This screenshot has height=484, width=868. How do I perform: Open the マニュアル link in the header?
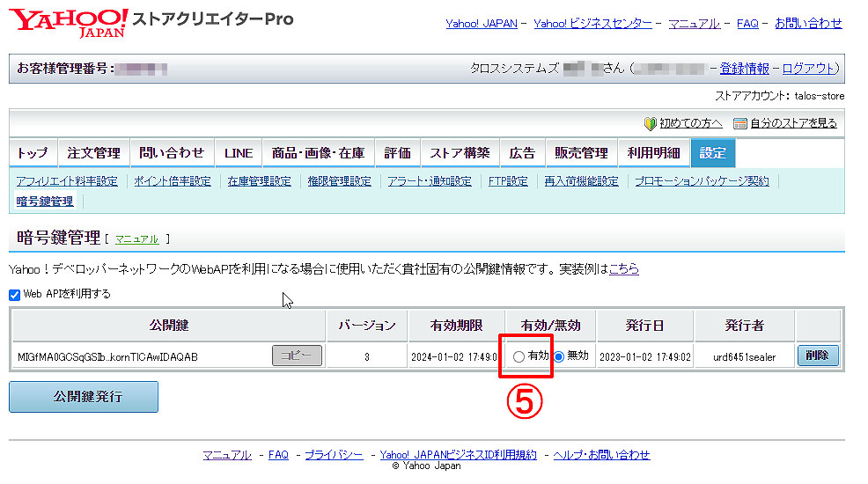pos(694,24)
